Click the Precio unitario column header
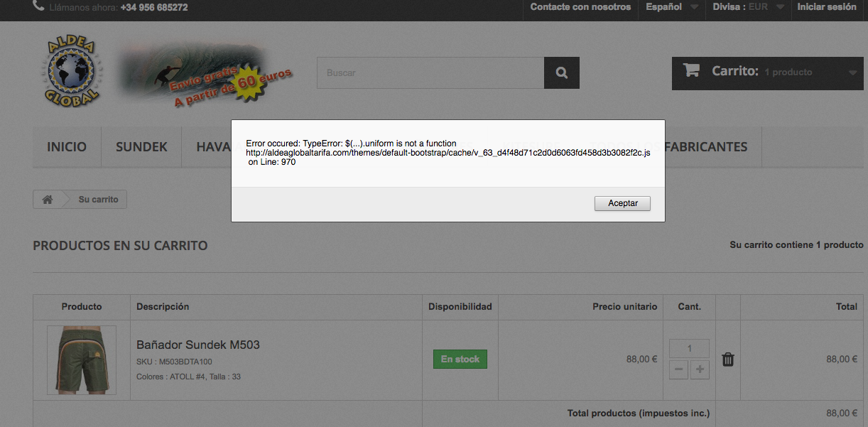 (x=625, y=307)
